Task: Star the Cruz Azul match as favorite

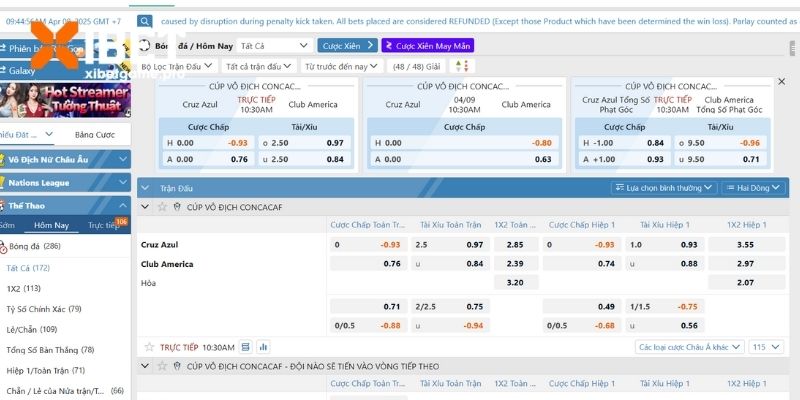Action: (x=149, y=347)
